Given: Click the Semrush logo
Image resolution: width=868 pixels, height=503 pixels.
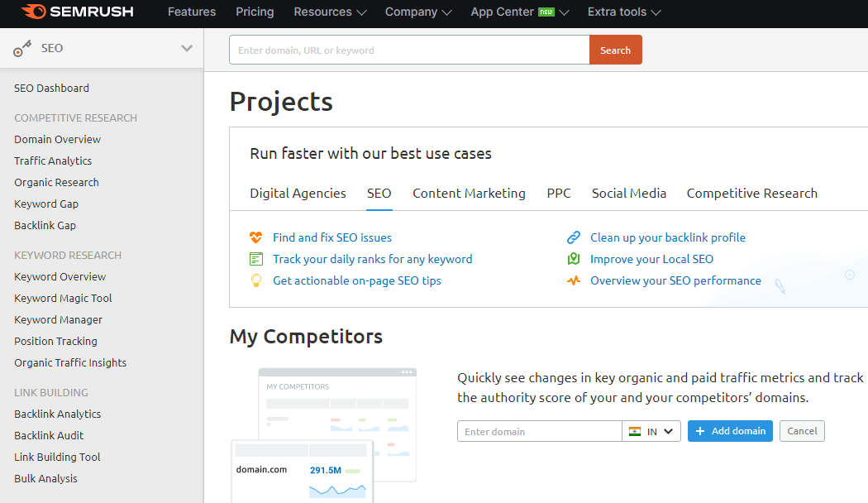Looking at the screenshot, I should (x=78, y=12).
